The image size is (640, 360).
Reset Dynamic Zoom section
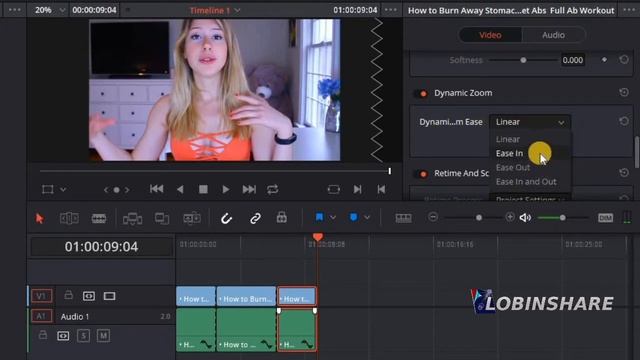[x=624, y=93]
